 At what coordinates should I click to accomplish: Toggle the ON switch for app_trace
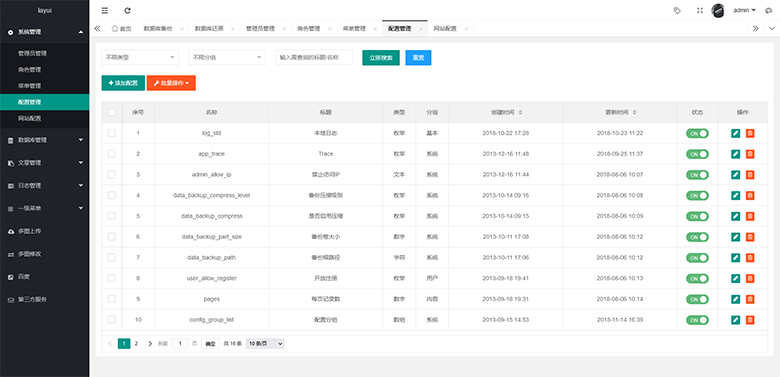(x=697, y=154)
